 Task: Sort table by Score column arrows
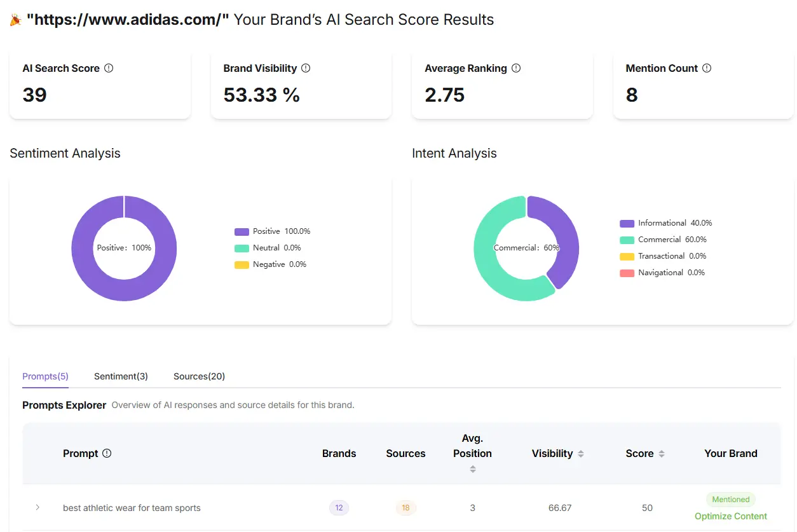pos(662,454)
